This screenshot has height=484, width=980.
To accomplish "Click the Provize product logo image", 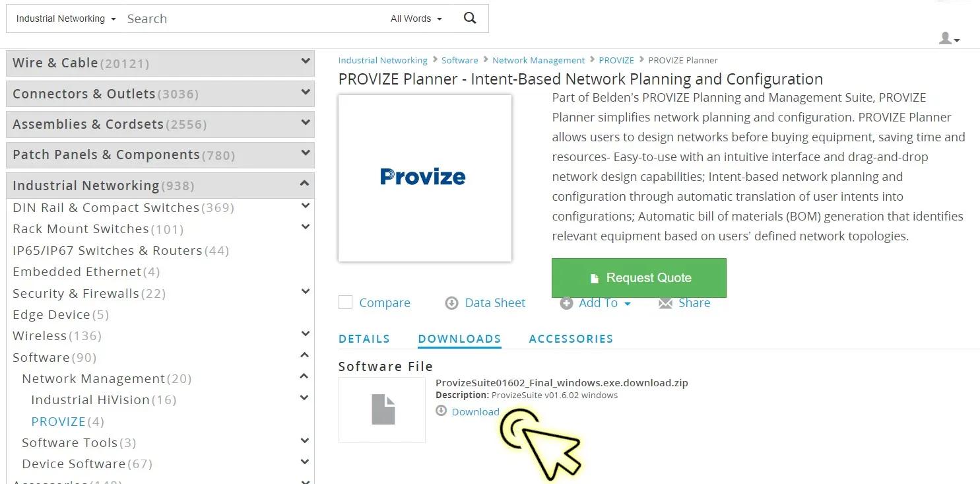I will (424, 178).
